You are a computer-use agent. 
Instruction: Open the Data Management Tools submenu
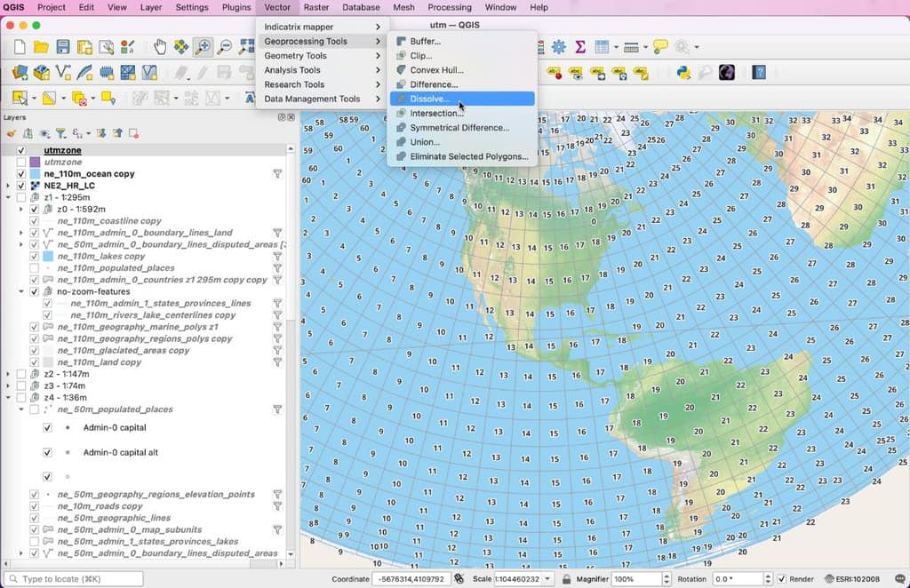coord(322,99)
